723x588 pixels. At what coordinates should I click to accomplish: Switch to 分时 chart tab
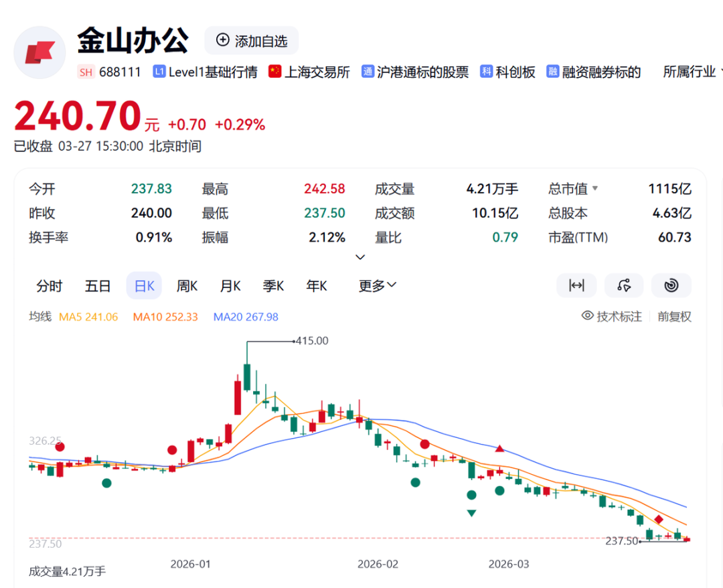pos(50,286)
